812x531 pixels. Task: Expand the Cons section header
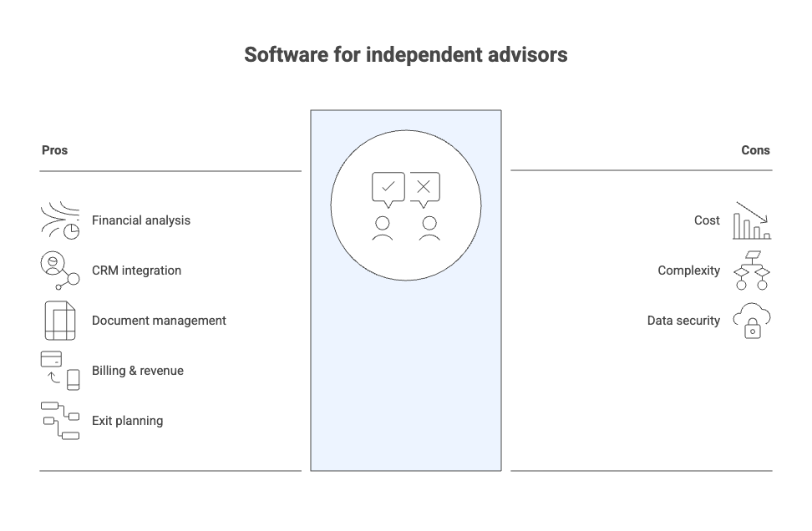coord(755,150)
